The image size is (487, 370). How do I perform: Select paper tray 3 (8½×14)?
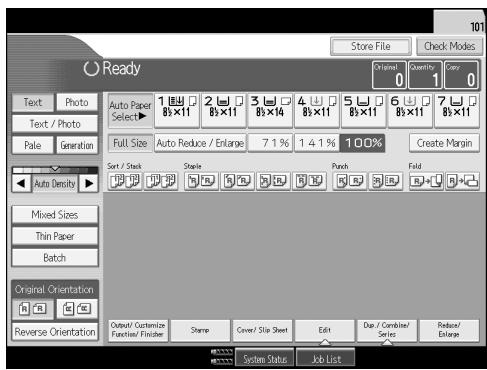(270, 111)
